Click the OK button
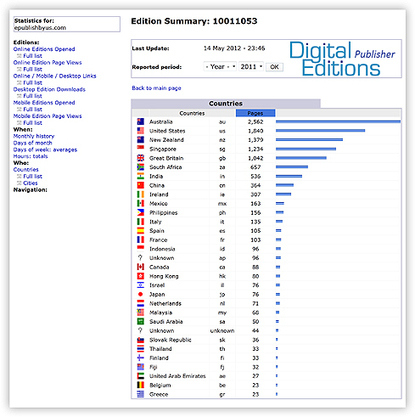 (x=274, y=67)
